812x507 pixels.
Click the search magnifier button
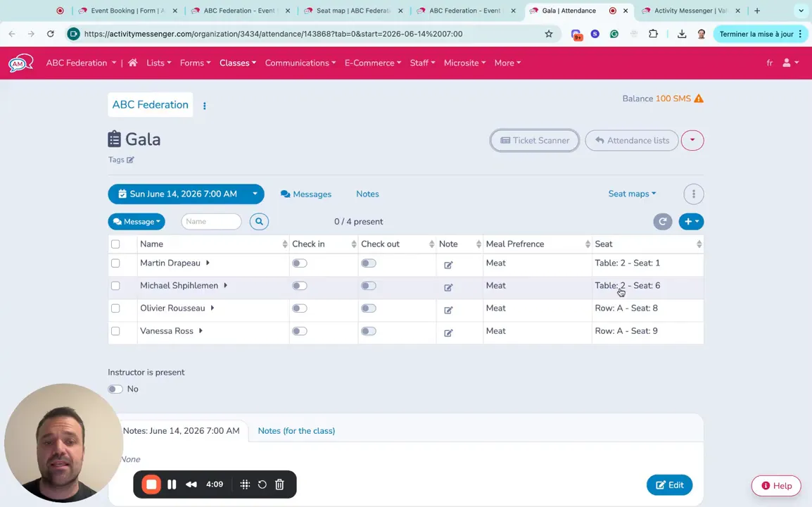click(x=259, y=222)
